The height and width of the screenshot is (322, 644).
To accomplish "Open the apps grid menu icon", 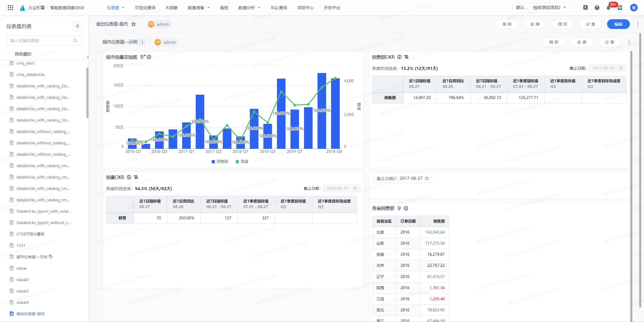I will click(x=10, y=8).
